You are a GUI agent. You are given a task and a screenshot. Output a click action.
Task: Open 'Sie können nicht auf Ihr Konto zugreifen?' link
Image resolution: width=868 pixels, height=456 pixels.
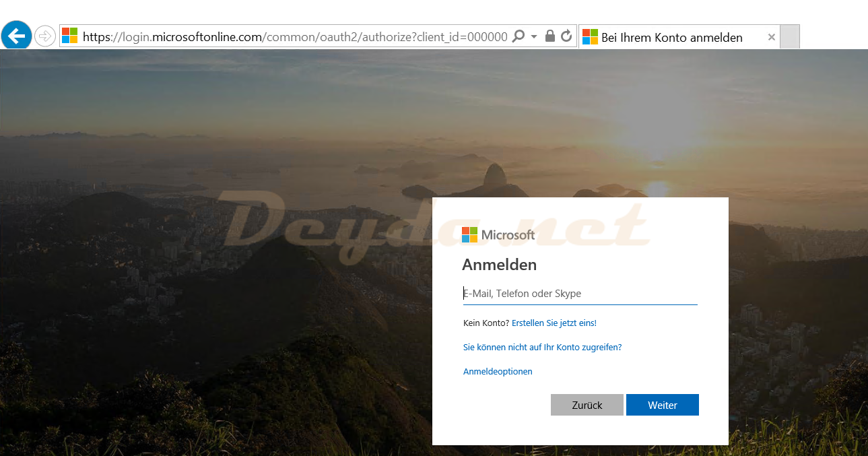tap(543, 348)
